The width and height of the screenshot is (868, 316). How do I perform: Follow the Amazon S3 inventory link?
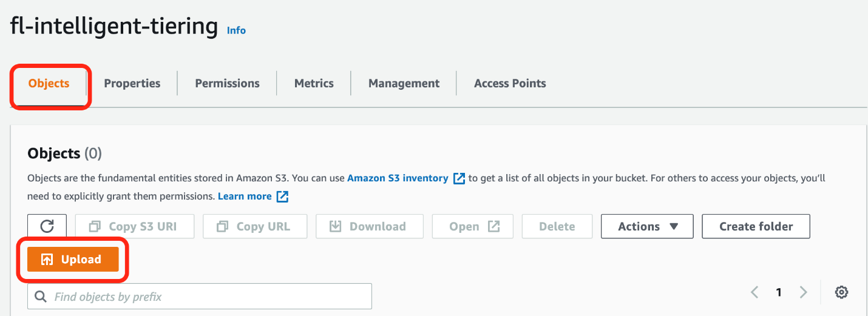coord(398,178)
